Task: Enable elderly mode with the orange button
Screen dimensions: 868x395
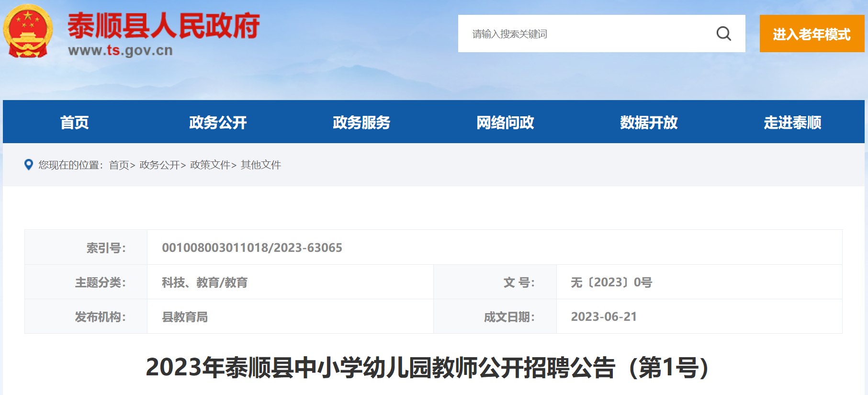Action: click(x=812, y=34)
